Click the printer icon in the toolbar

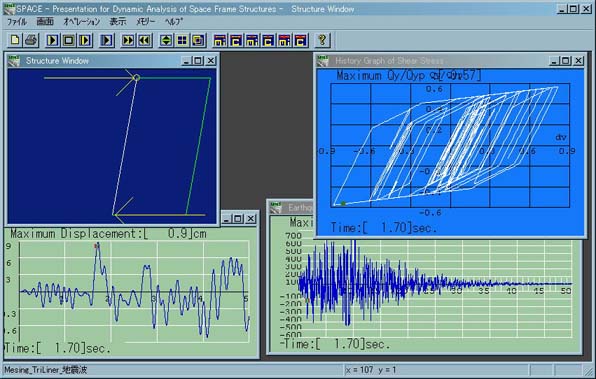pos(31,40)
